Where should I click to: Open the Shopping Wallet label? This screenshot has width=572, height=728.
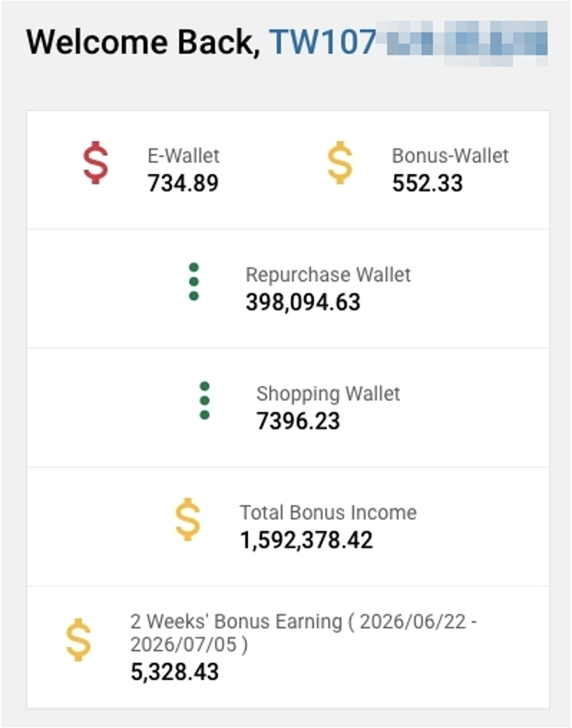(328, 393)
